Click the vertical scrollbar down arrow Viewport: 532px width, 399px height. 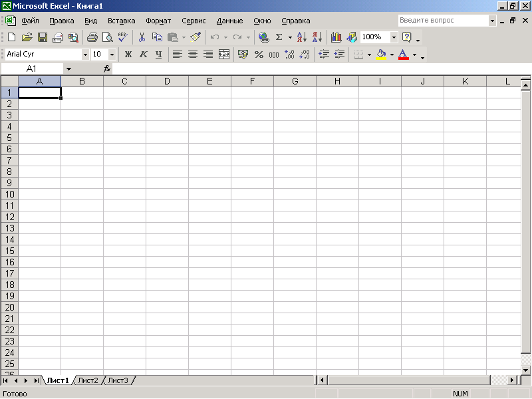(x=525, y=370)
